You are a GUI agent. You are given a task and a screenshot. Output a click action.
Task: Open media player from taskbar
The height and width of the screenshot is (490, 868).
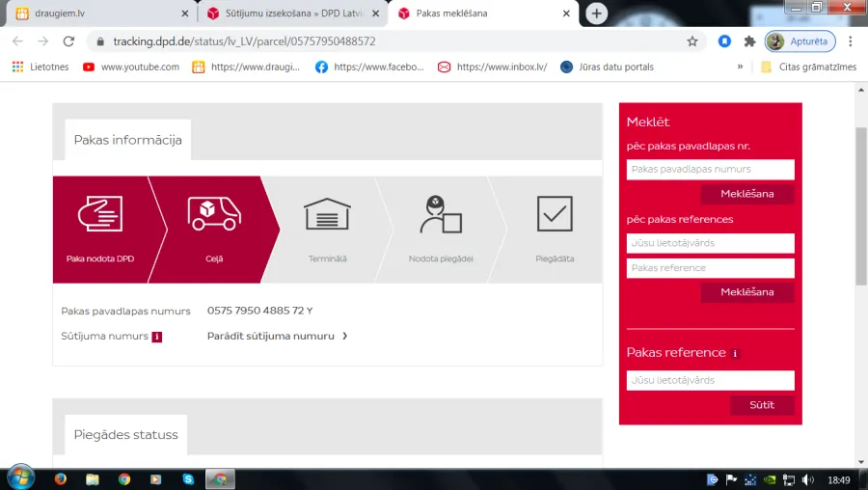(x=155, y=479)
